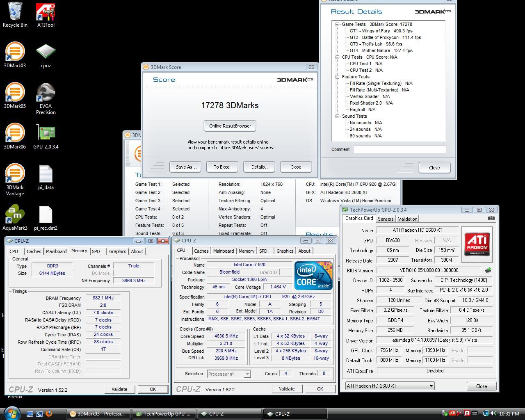This screenshot has width=525, height=420.
Task: Click the ATI Radeon logo in GPU-Z
Action: click(x=477, y=244)
